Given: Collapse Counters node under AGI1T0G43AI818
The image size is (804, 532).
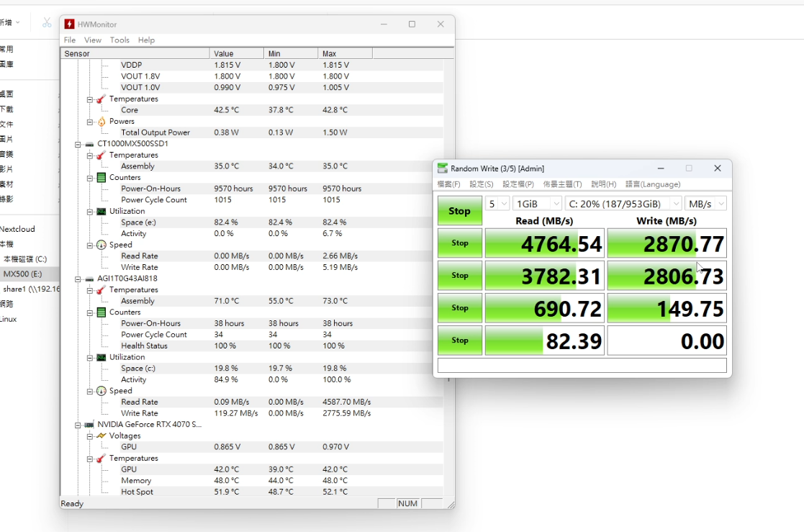Looking at the screenshot, I should (90, 312).
